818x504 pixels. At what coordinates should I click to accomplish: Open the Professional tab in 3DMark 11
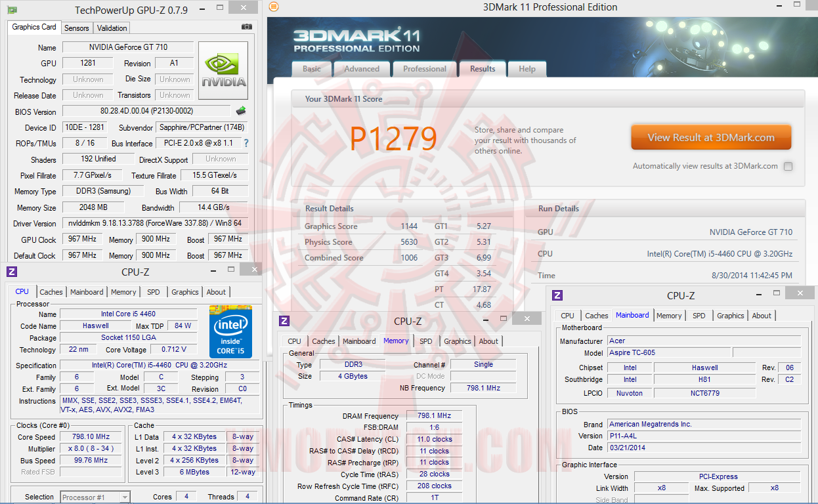click(x=425, y=69)
